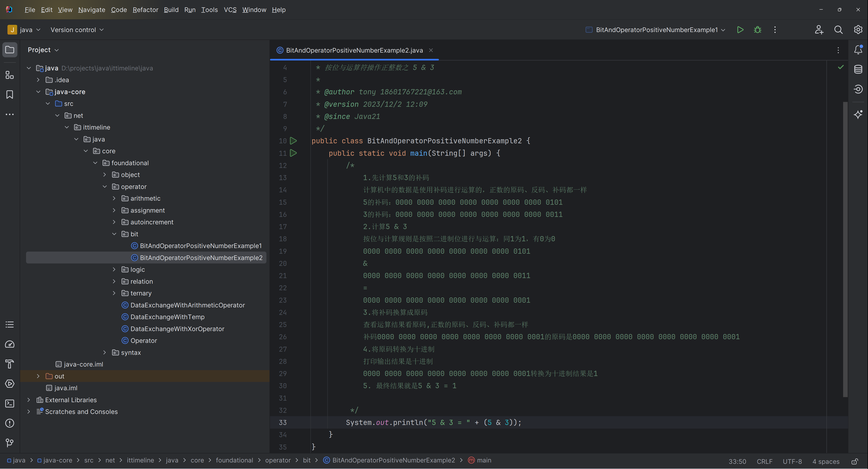Collapse the bit package
Image resolution: width=868 pixels, height=469 pixels.
click(114, 234)
